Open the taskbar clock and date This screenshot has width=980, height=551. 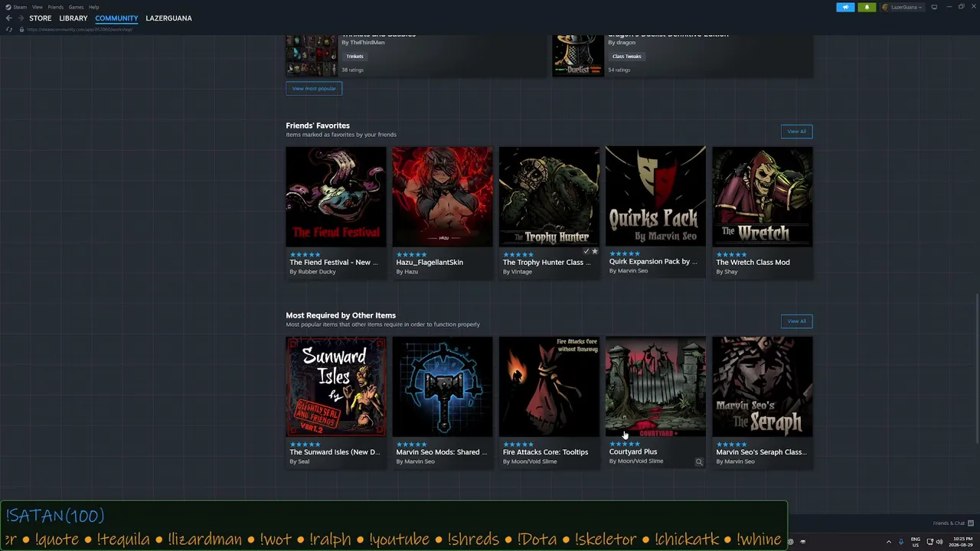coord(960,542)
